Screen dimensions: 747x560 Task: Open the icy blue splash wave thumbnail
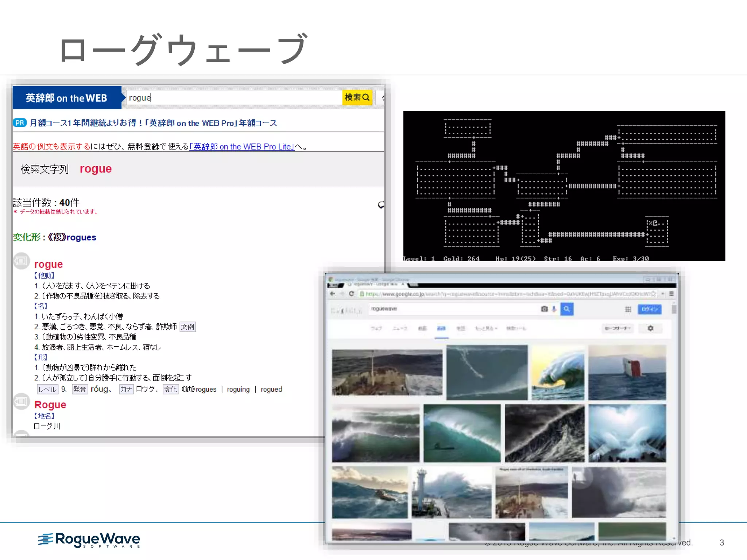627,433
